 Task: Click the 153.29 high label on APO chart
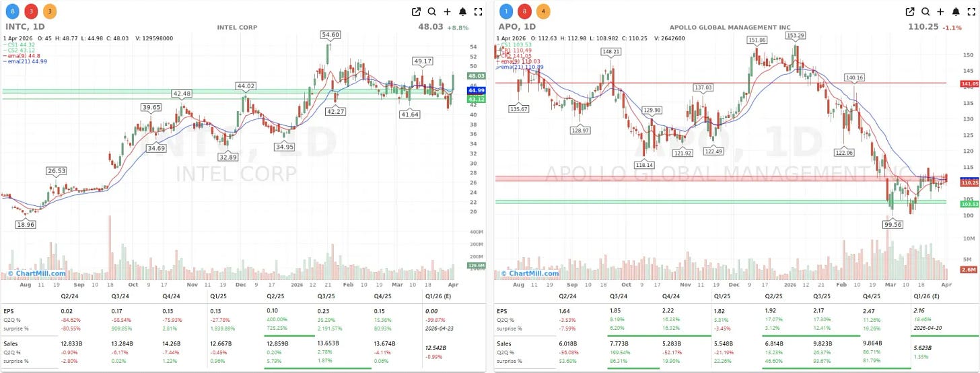coord(796,35)
